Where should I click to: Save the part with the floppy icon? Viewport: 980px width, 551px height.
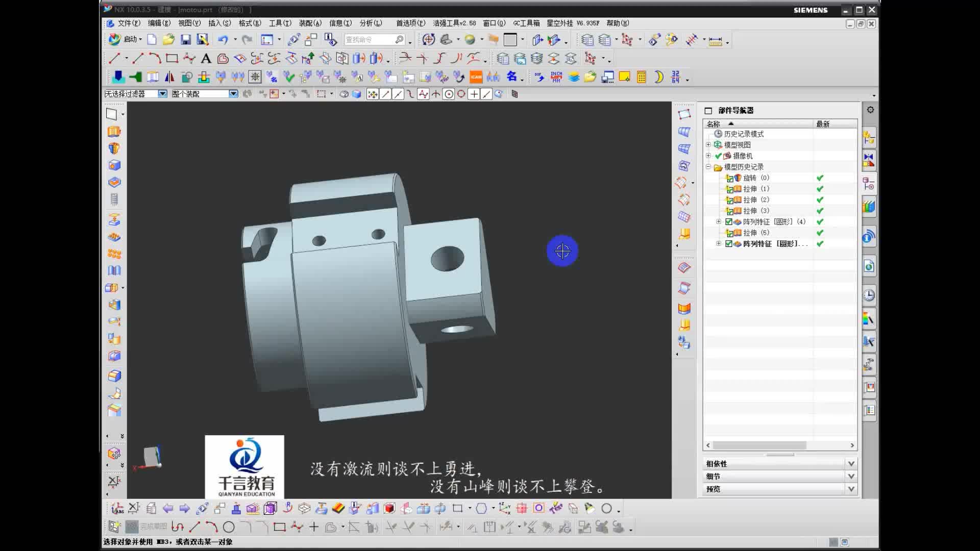pos(186,40)
